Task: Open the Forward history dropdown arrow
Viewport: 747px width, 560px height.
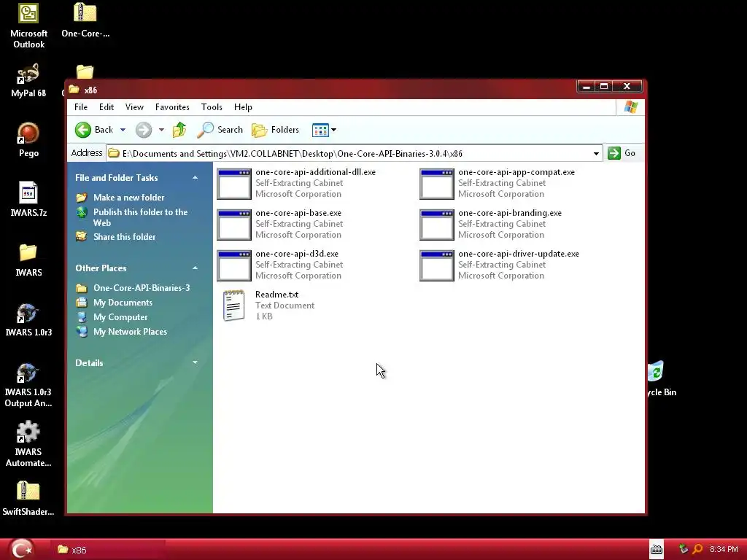Action: tap(161, 130)
